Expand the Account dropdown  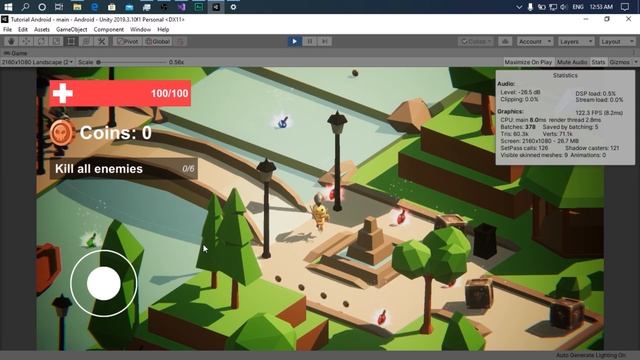pos(535,42)
